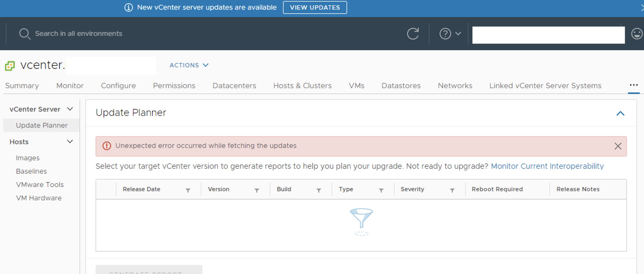The height and width of the screenshot is (274, 644).
Task: Switch to the Configure tab
Action: (x=118, y=86)
